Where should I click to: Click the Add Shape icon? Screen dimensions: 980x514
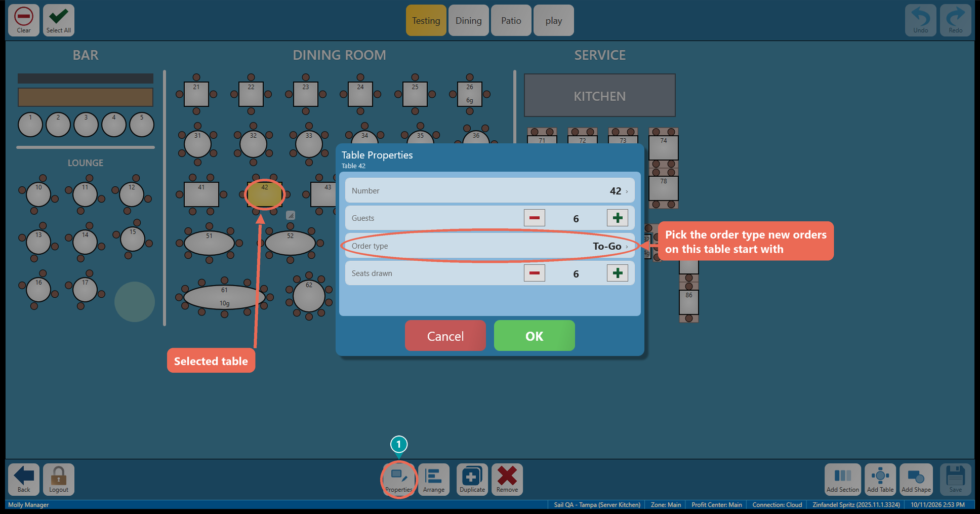point(916,479)
